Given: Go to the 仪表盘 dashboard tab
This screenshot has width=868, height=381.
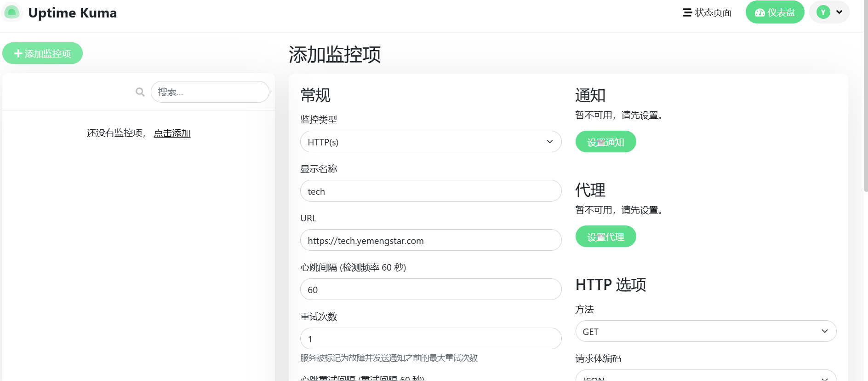Looking at the screenshot, I should coord(775,12).
